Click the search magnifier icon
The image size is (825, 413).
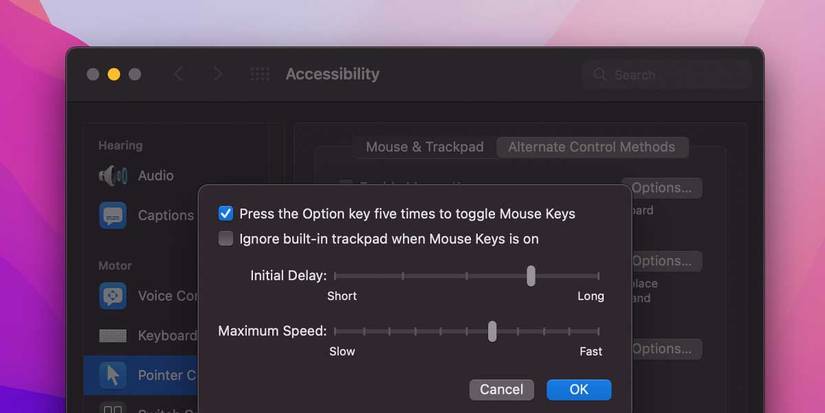(x=600, y=75)
